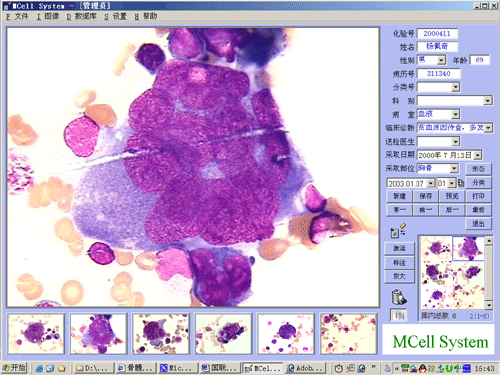Click the 开始 Start button
The image size is (500, 375).
coord(14,368)
